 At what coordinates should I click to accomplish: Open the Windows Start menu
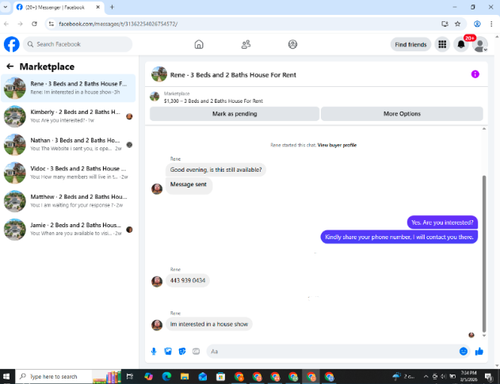coord(7,377)
